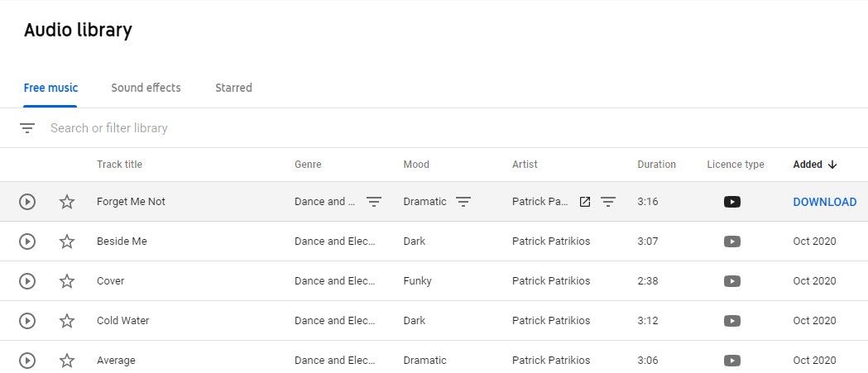
Task: Play the Cold Water track
Action: coord(27,321)
